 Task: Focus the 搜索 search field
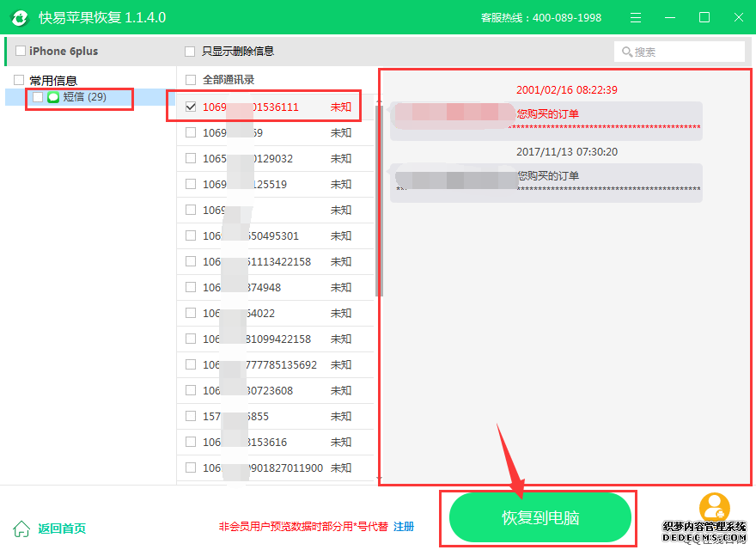[x=679, y=52]
